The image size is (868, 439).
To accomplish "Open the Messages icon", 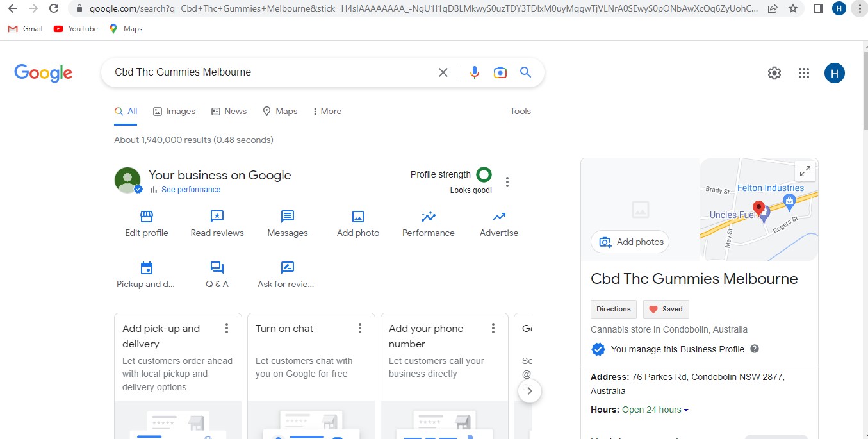I will pyautogui.click(x=288, y=217).
